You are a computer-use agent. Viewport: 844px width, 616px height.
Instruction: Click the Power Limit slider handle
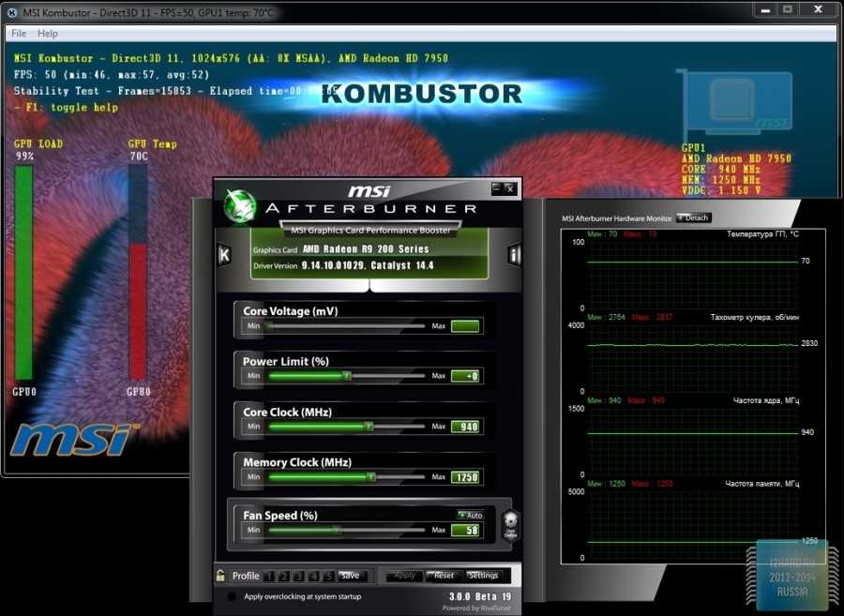click(x=346, y=375)
